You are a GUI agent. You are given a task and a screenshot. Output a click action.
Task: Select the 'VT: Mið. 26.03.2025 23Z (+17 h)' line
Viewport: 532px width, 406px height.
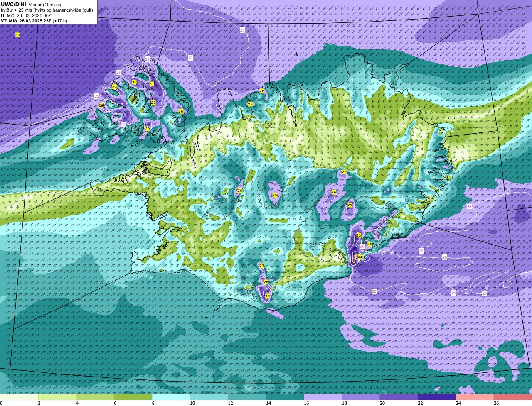[34, 20]
